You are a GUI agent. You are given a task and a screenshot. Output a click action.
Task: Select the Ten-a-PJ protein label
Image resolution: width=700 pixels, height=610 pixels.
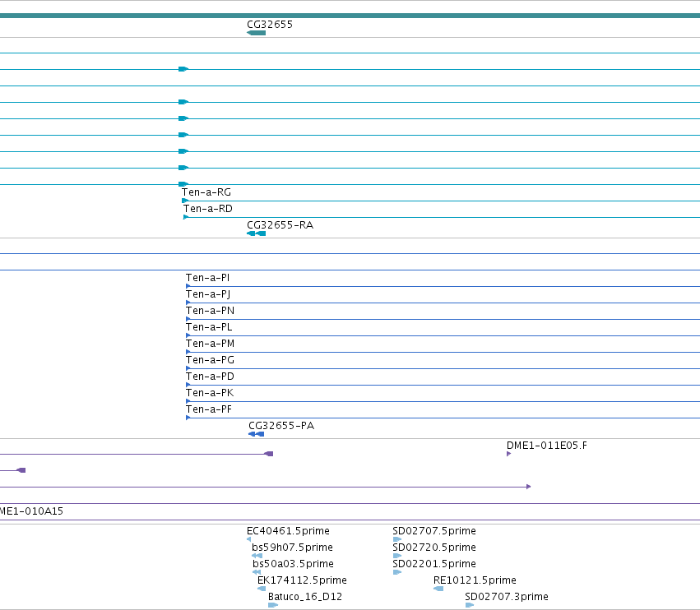tap(208, 294)
